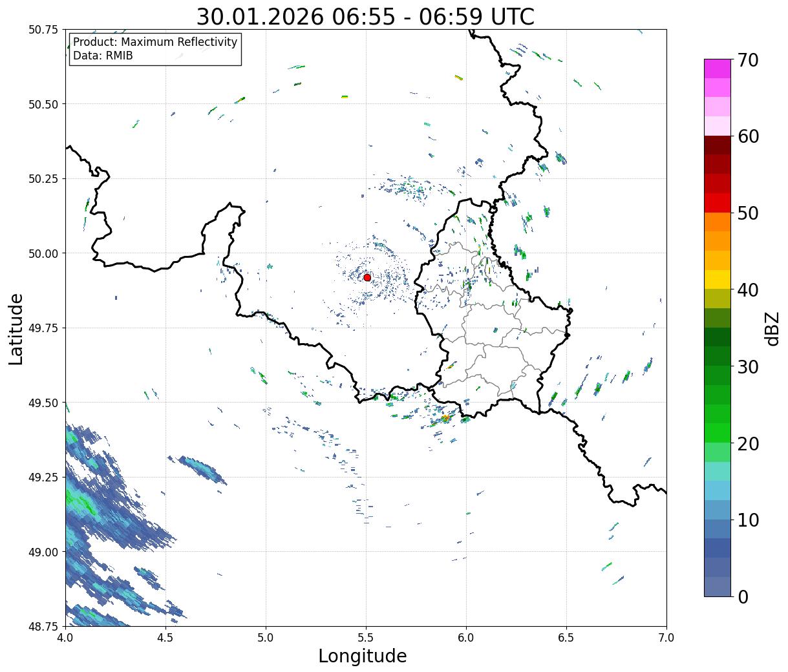
Task: Click the colorbar tick label 0
Action: click(x=743, y=596)
